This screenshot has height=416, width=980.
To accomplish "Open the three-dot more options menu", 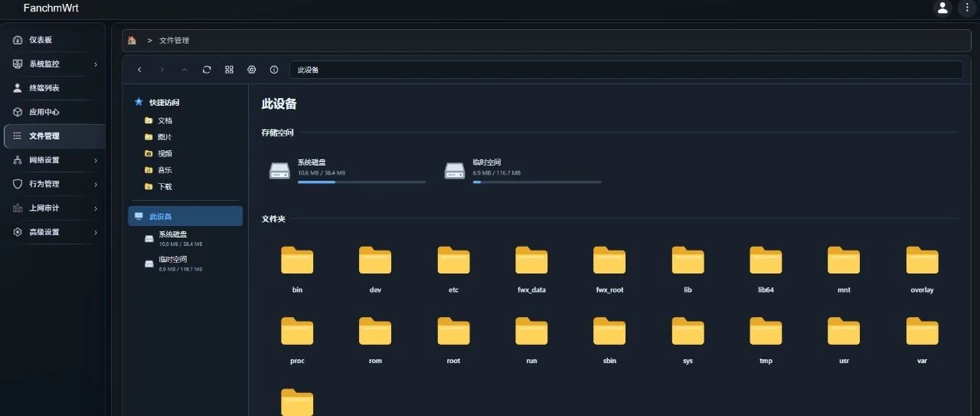I will [x=966, y=8].
